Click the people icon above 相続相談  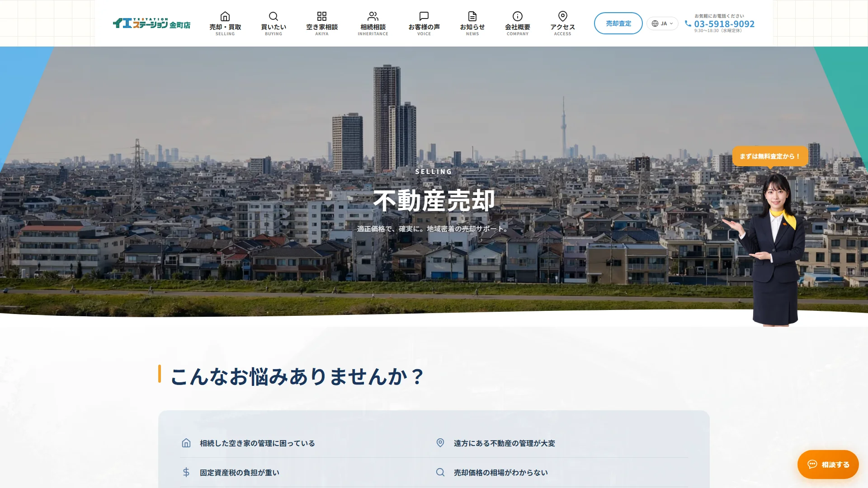click(x=373, y=16)
